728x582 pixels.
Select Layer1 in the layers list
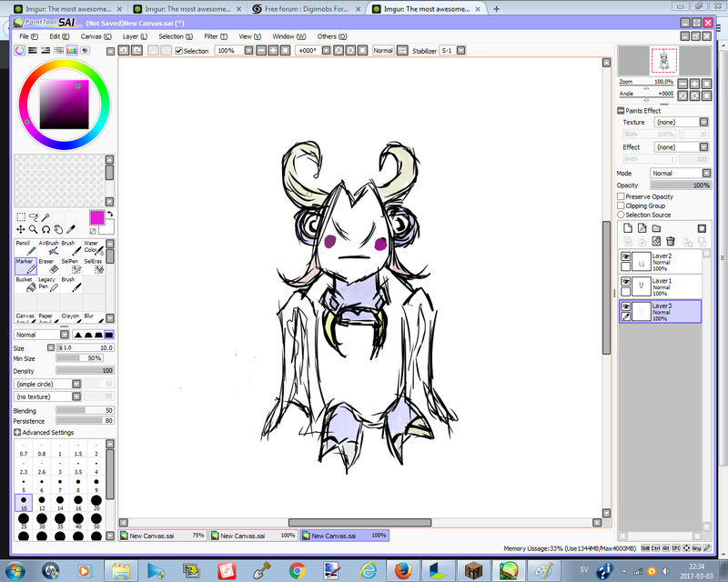660,286
